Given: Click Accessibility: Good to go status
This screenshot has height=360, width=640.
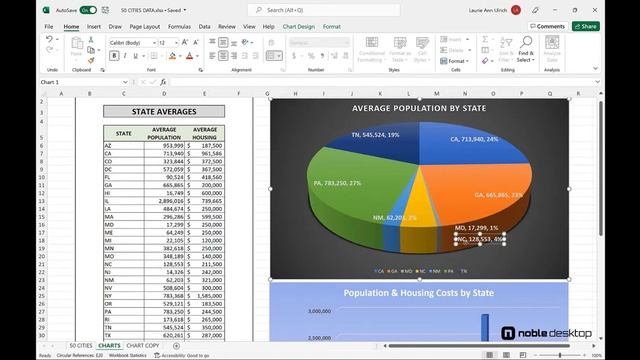Looking at the screenshot, I should tap(182, 356).
